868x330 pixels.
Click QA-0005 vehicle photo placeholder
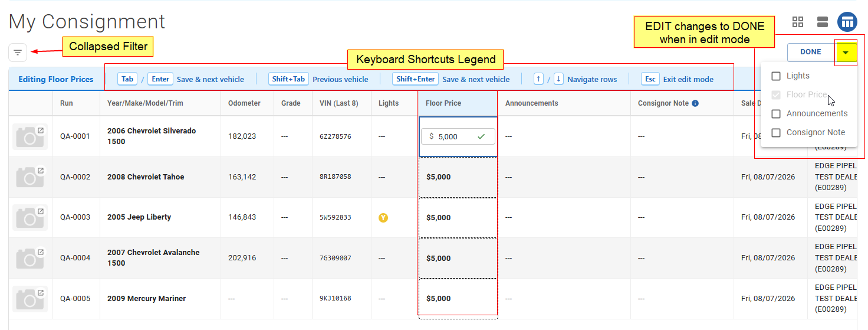pos(29,299)
